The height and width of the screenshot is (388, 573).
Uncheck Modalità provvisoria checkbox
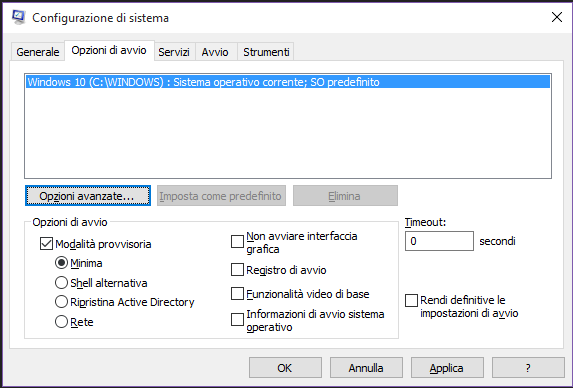[46, 244]
